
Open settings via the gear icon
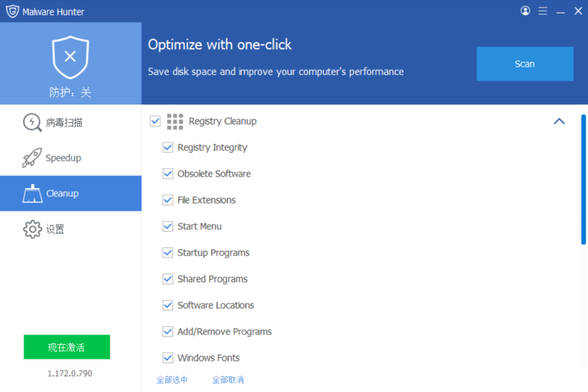coord(32,229)
